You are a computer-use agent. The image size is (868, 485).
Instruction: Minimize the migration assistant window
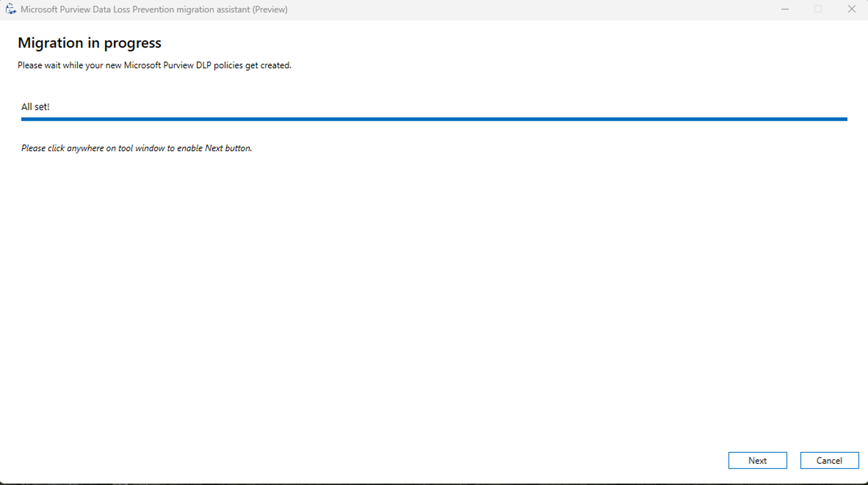pyautogui.click(x=785, y=9)
